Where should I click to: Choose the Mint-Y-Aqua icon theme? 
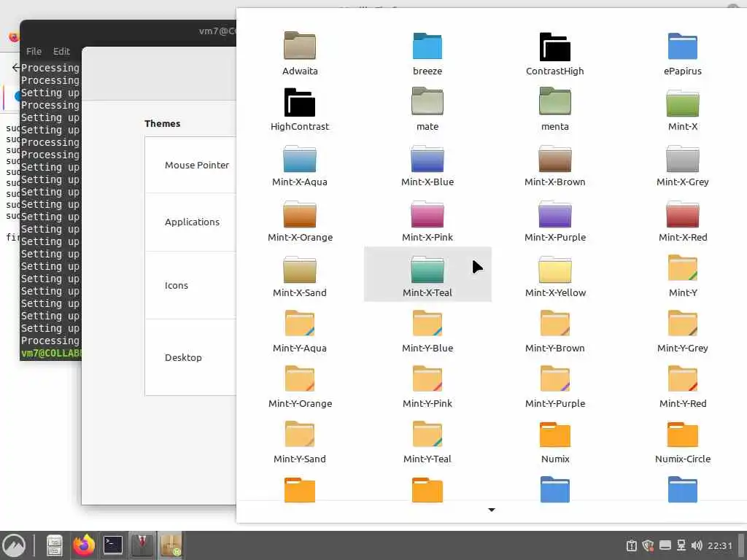pyautogui.click(x=300, y=330)
